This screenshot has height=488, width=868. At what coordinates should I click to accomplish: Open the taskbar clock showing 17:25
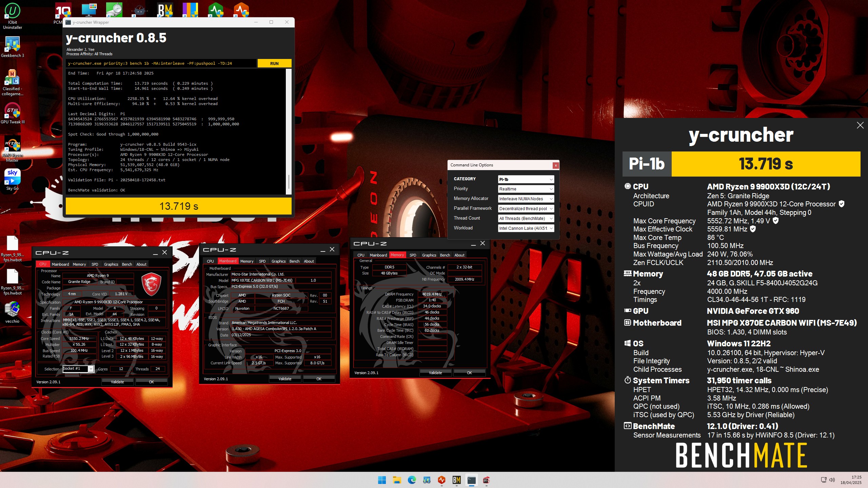851,480
